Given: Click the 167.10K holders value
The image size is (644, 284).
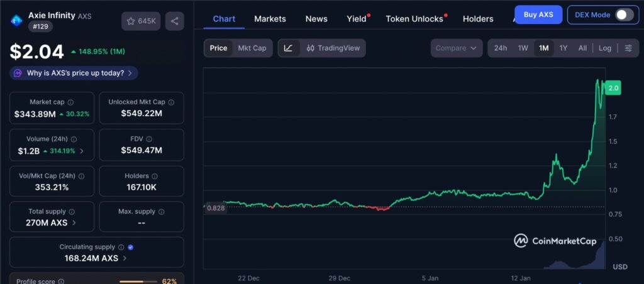Looking at the screenshot, I should click(142, 188).
